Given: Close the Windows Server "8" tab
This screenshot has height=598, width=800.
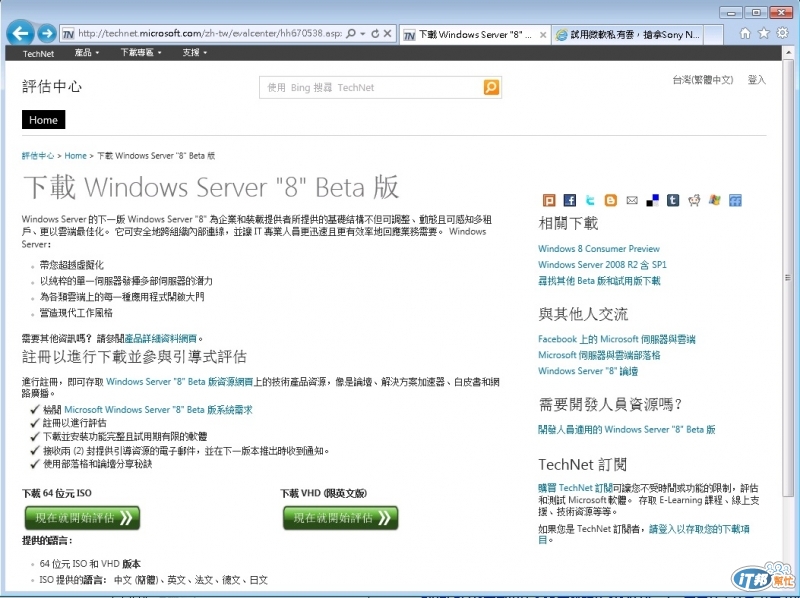Looking at the screenshot, I should [x=543, y=35].
